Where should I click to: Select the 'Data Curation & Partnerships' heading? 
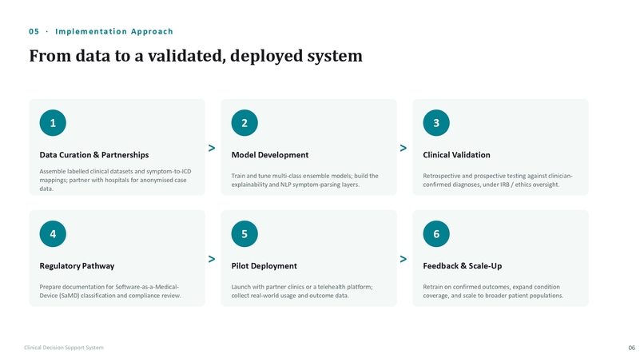94,155
